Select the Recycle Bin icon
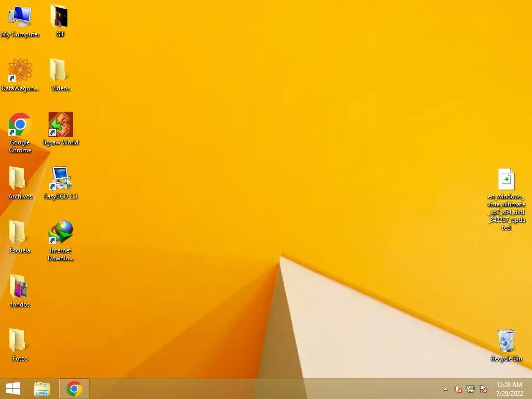The height and width of the screenshot is (399, 532). click(506, 340)
